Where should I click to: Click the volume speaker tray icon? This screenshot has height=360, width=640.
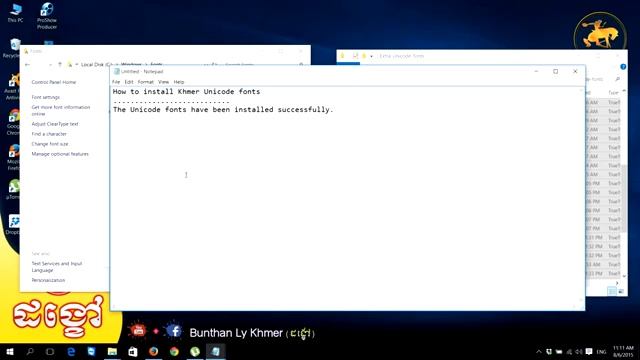point(579,351)
